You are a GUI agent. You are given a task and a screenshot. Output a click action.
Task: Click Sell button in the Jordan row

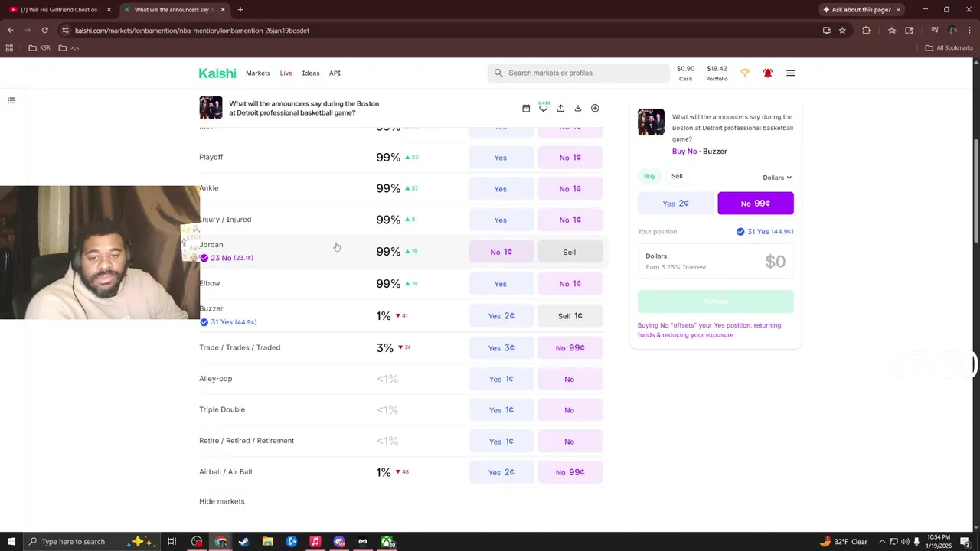(x=570, y=252)
